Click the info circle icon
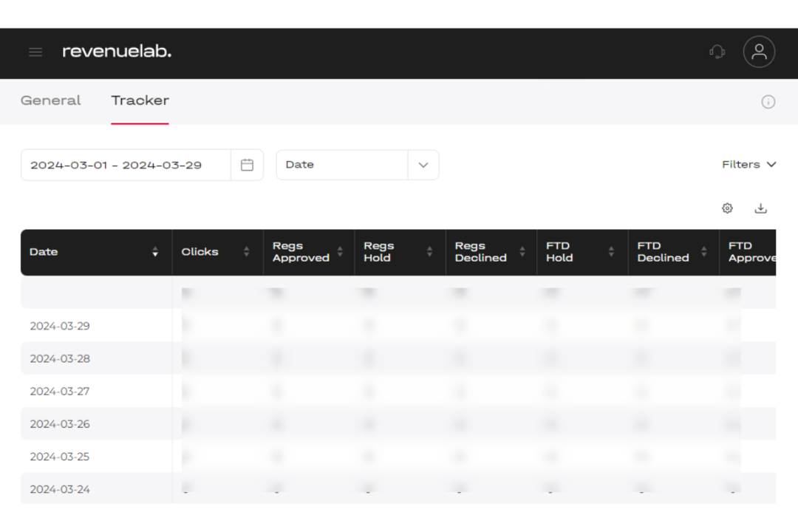 pos(768,102)
